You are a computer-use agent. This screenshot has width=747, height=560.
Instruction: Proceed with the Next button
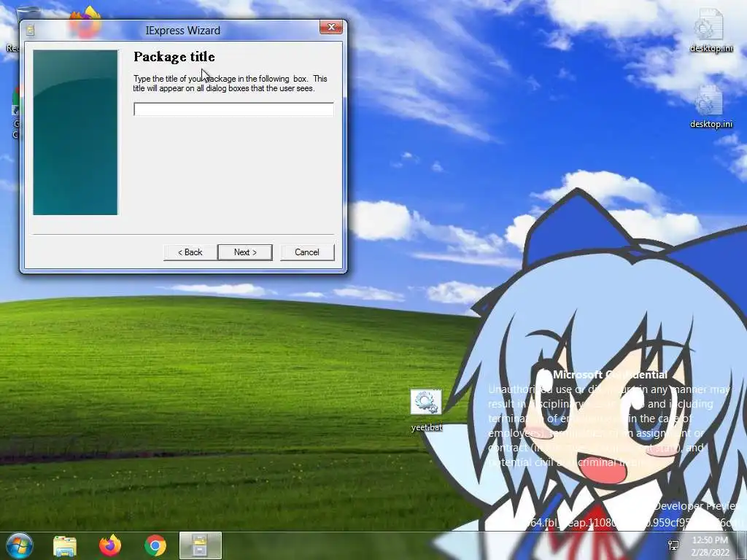point(245,252)
